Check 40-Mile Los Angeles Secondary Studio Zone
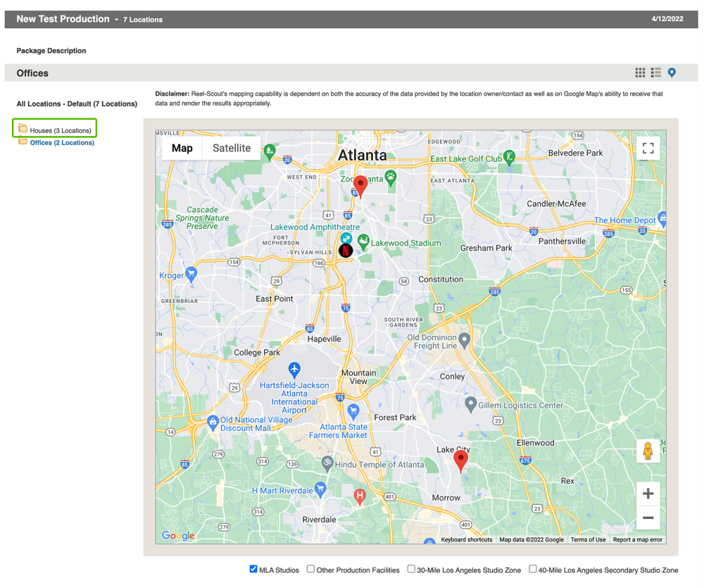Screen dimensions: 704x588 (x=532, y=569)
